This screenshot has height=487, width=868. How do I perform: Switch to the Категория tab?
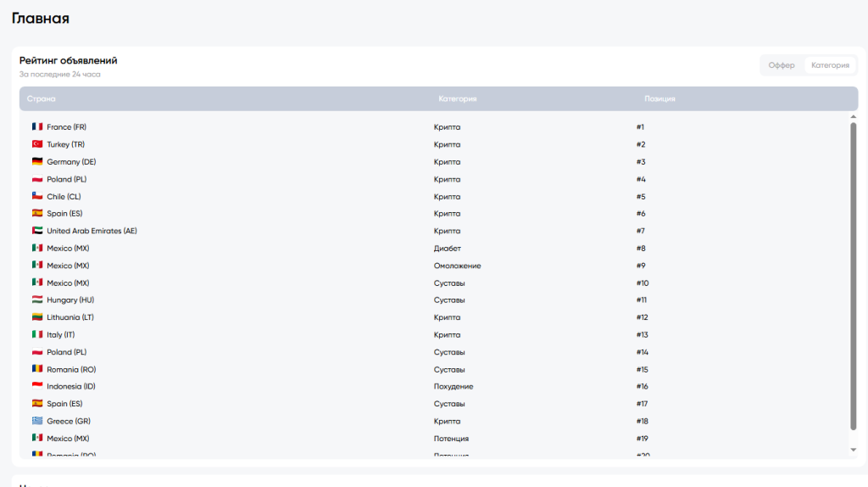click(x=830, y=65)
